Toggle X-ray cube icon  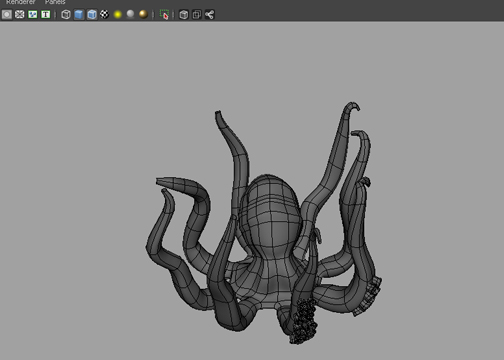tap(184, 14)
